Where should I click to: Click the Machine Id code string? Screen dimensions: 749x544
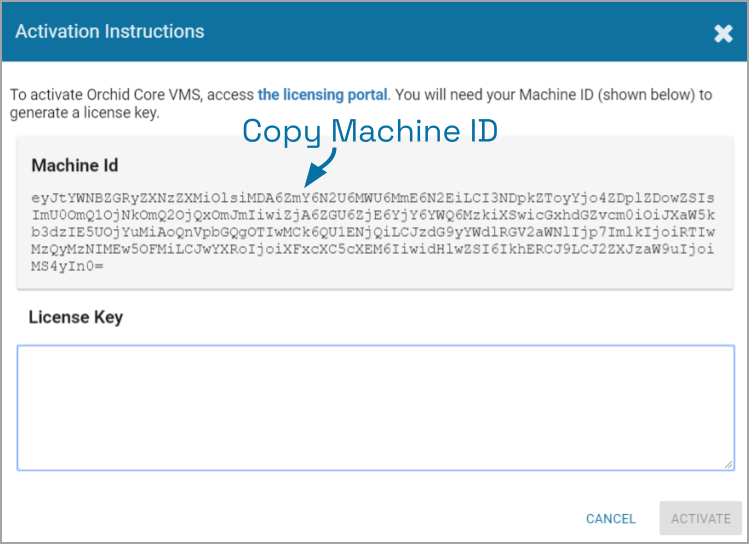(373, 232)
